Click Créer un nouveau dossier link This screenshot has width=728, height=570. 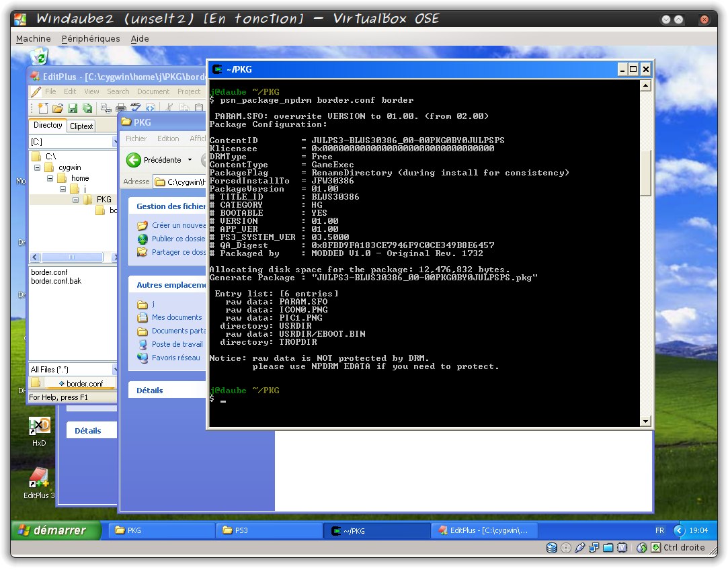(179, 226)
